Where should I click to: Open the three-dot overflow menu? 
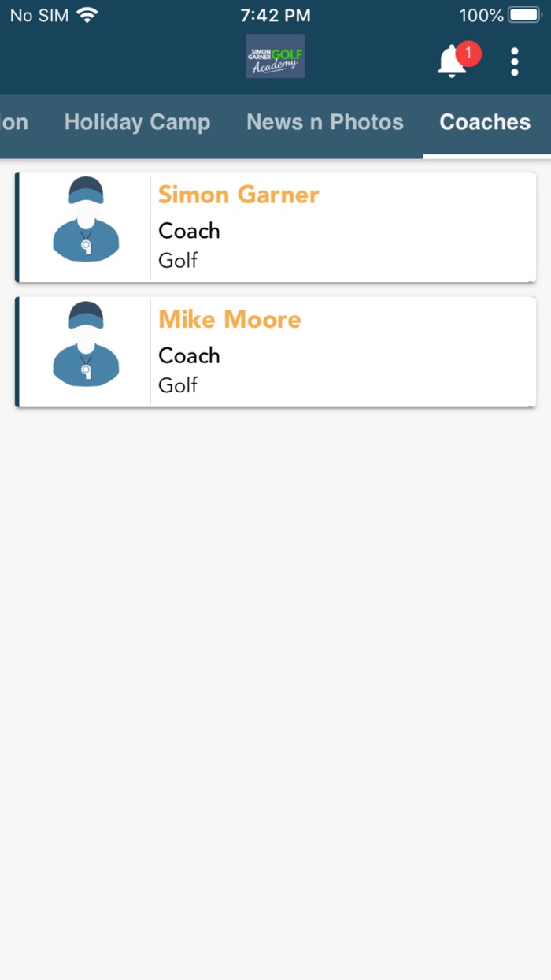coord(514,61)
